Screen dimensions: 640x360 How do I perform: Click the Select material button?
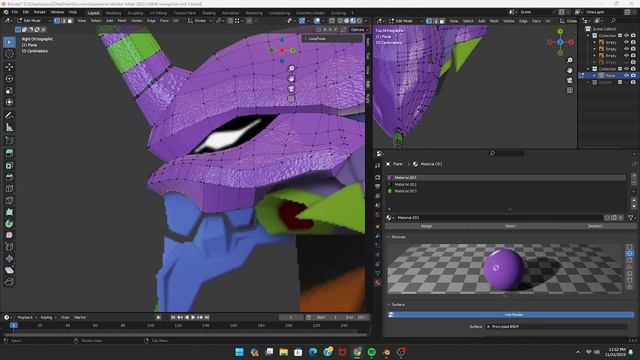coord(510,226)
